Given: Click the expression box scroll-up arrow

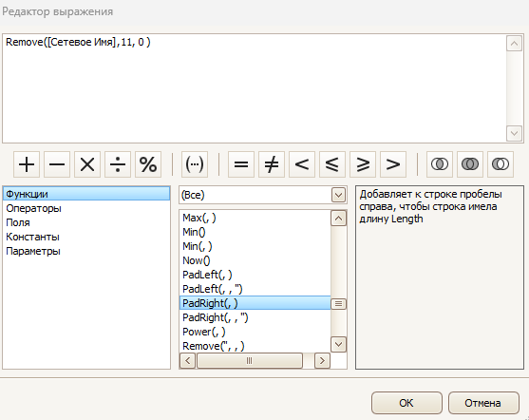Looking at the screenshot, I should point(514,43).
